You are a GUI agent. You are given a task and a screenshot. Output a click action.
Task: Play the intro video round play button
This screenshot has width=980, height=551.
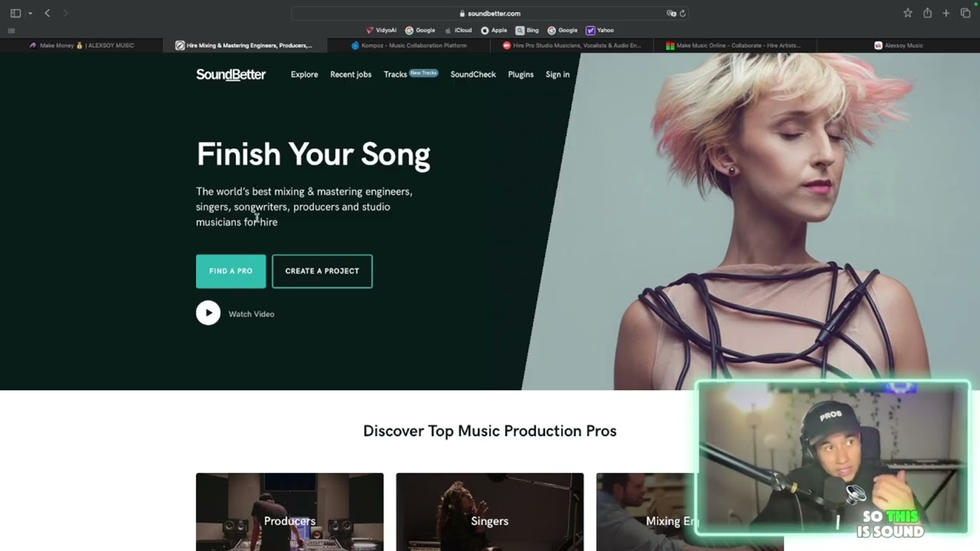(x=208, y=313)
